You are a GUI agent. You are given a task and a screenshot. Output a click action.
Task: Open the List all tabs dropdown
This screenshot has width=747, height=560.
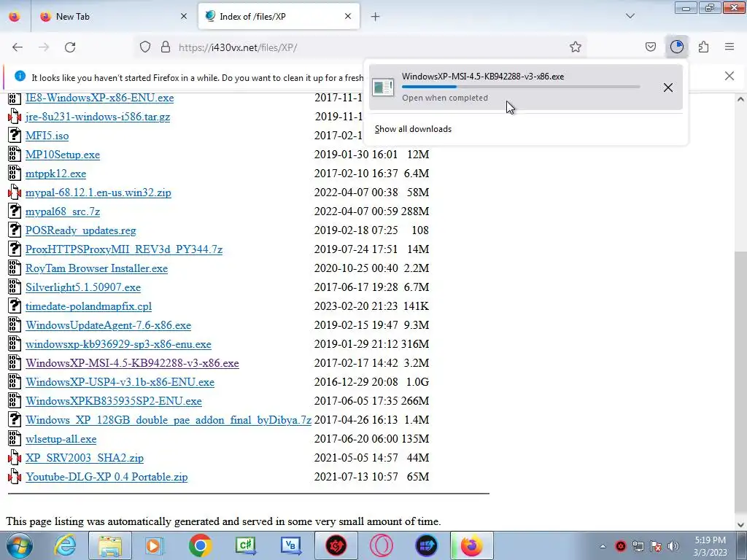coord(630,17)
